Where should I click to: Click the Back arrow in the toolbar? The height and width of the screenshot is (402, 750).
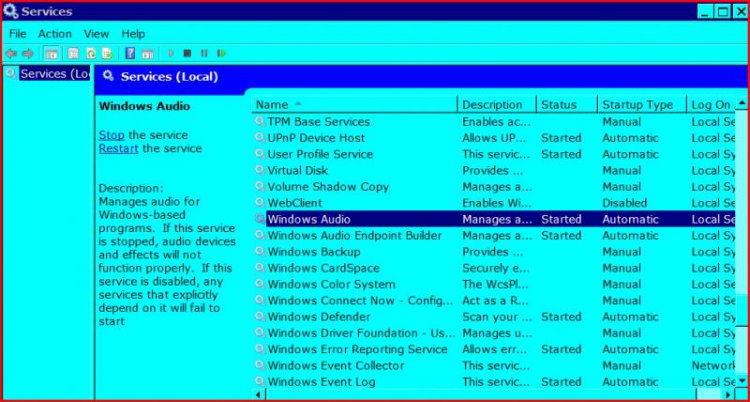tap(11, 53)
